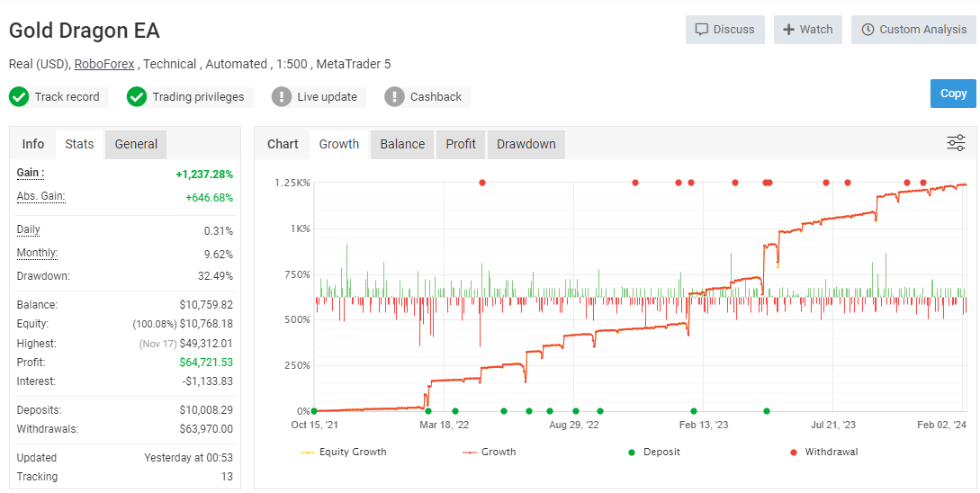Screen dimensions: 980x493
Task: Click the 32.49% drawdown value
Action: [x=216, y=276]
